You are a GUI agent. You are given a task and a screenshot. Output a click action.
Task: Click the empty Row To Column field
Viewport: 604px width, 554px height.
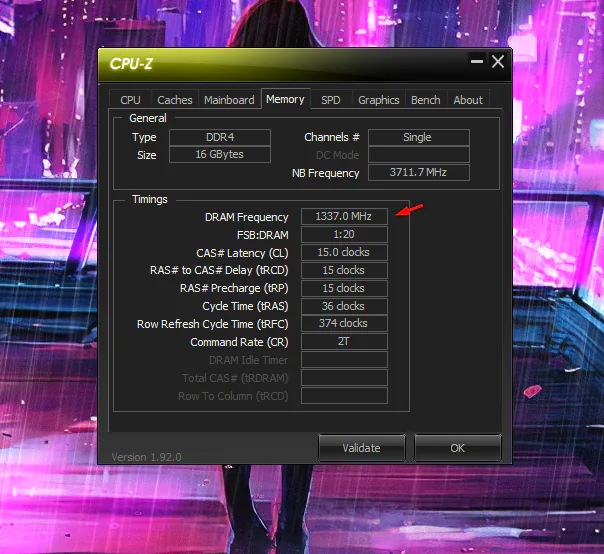pyautogui.click(x=344, y=396)
